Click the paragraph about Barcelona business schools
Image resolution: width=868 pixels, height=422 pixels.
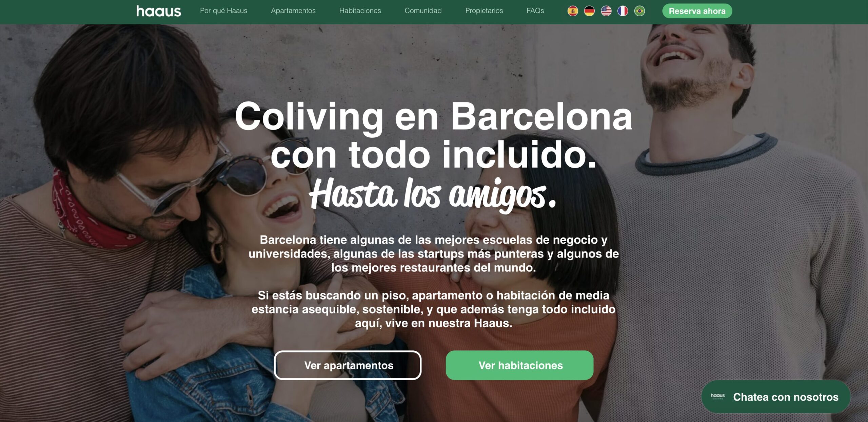434,254
